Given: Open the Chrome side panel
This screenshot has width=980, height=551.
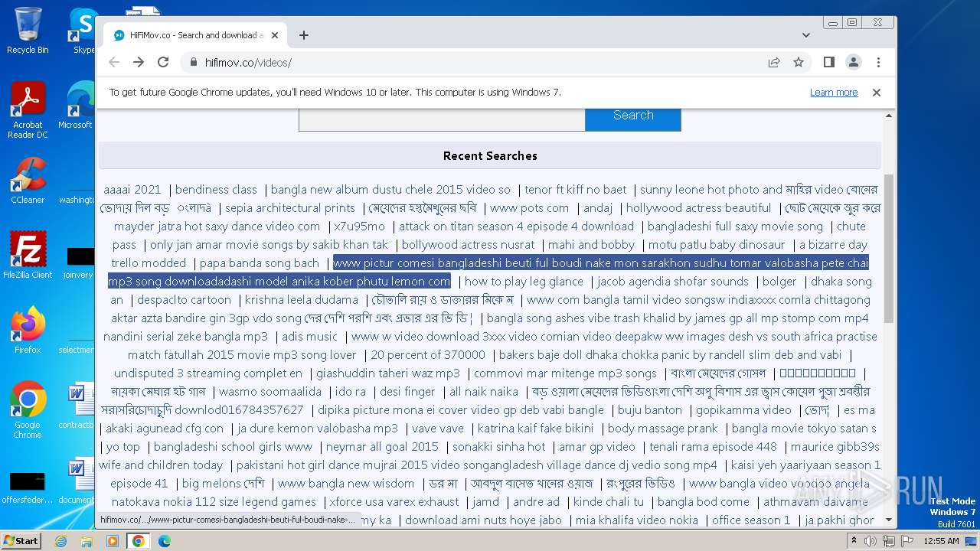Looking at the screenshot, I should pos(829,62).
